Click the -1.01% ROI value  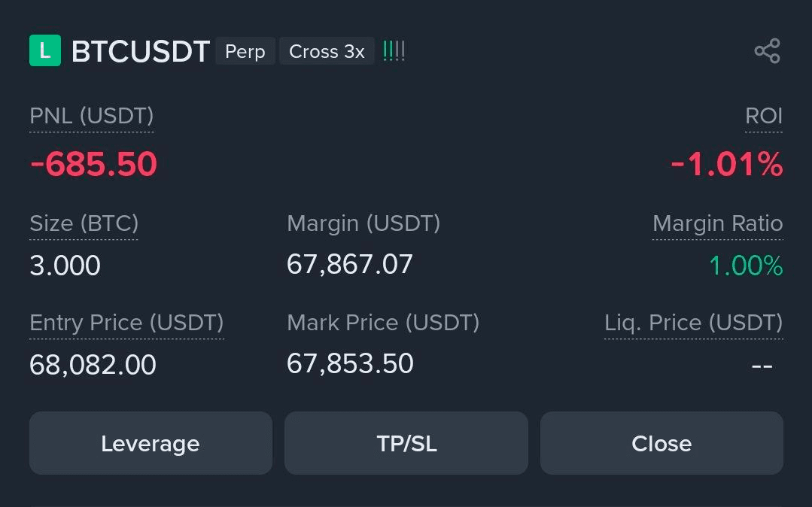click(x=726, y=164)
